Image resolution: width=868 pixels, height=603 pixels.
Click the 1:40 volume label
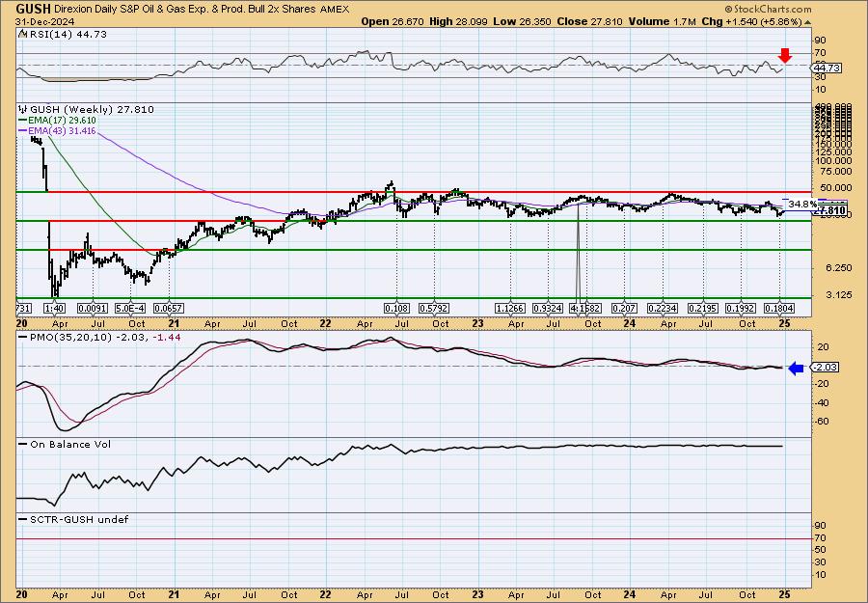(55, 309)
